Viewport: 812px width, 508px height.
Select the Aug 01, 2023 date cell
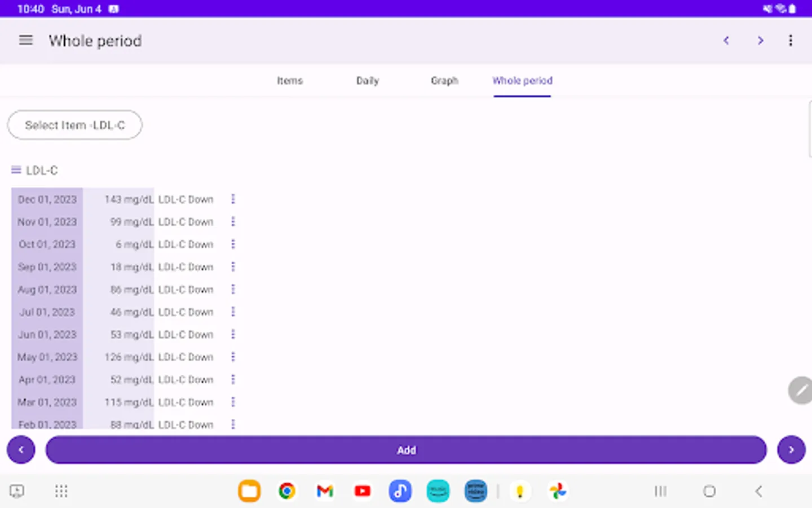(47, 290)
